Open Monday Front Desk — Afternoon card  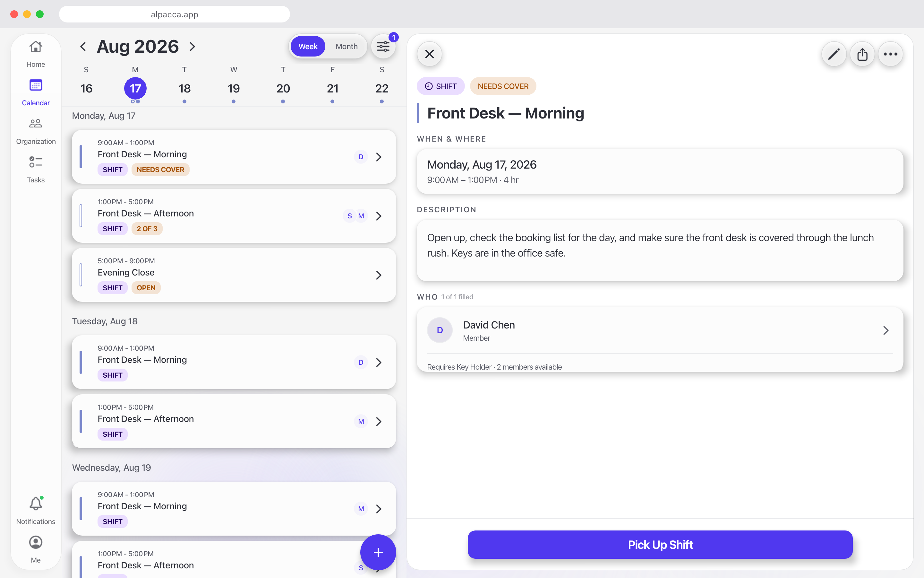234,216
